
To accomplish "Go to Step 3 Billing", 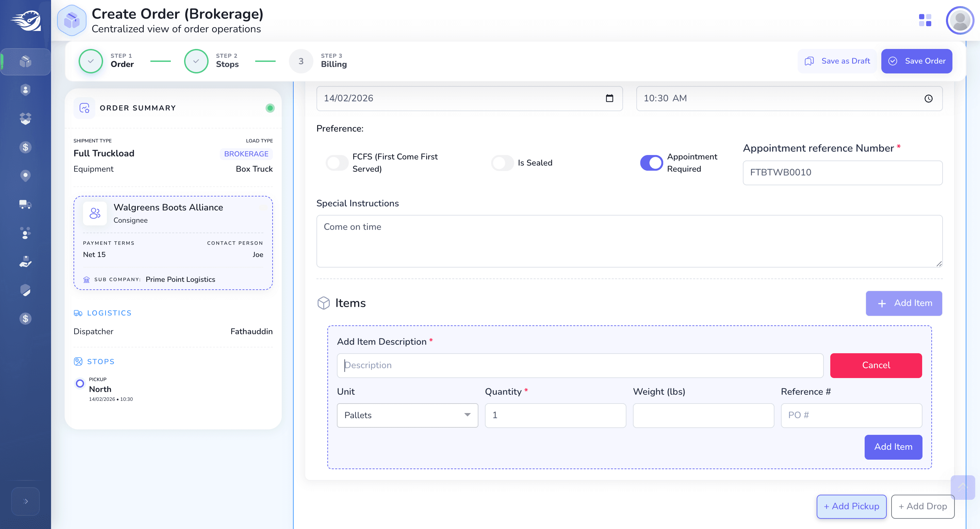I will 318,61.
